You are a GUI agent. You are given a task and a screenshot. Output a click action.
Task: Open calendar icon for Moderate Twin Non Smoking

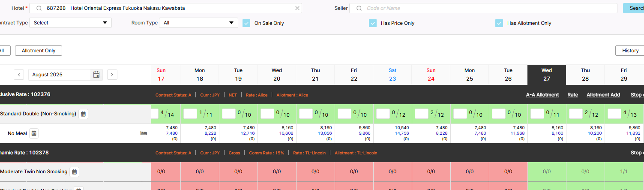pos(75,172)
